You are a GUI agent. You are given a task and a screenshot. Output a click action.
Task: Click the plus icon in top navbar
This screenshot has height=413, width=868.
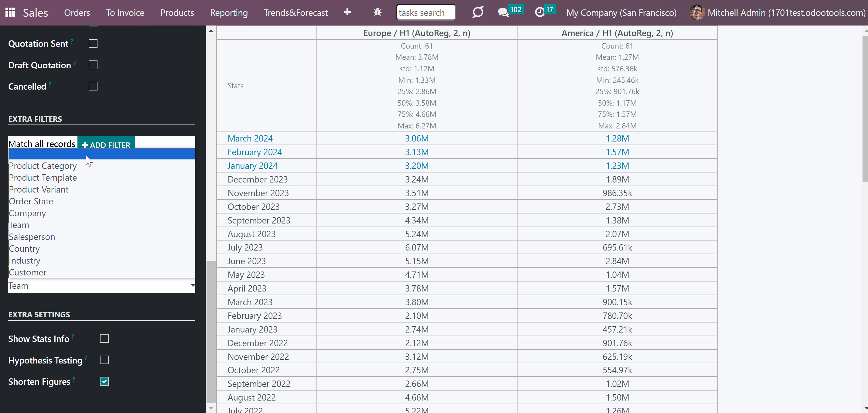click(347, 12)
